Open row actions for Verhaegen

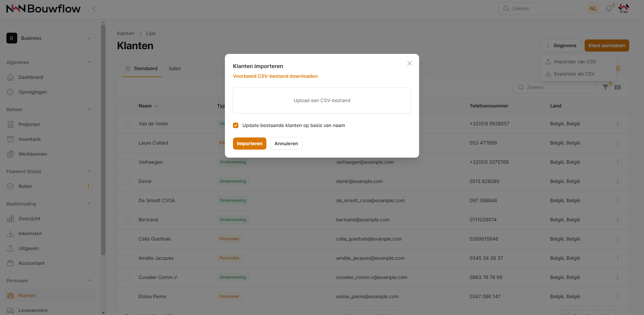(x=617, y=162)
